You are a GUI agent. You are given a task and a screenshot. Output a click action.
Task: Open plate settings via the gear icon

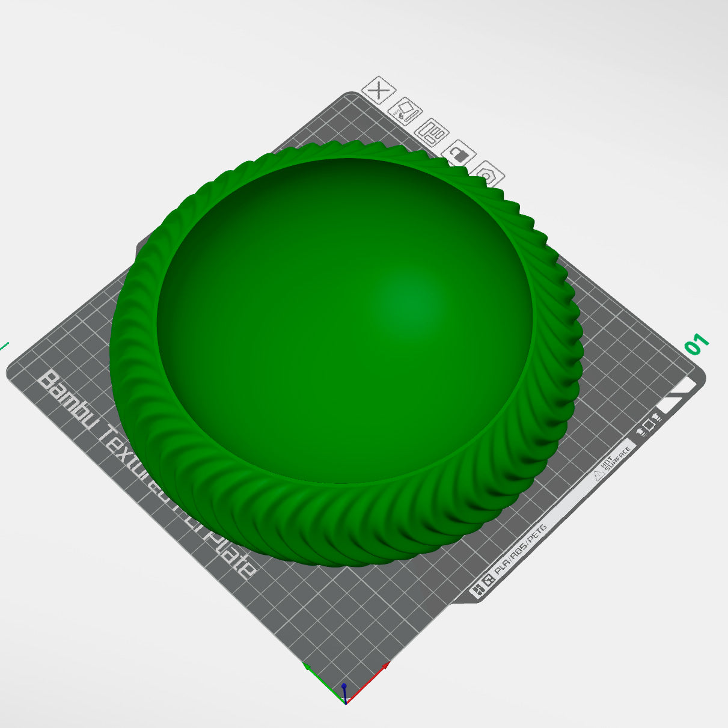(x=488, y=175)
